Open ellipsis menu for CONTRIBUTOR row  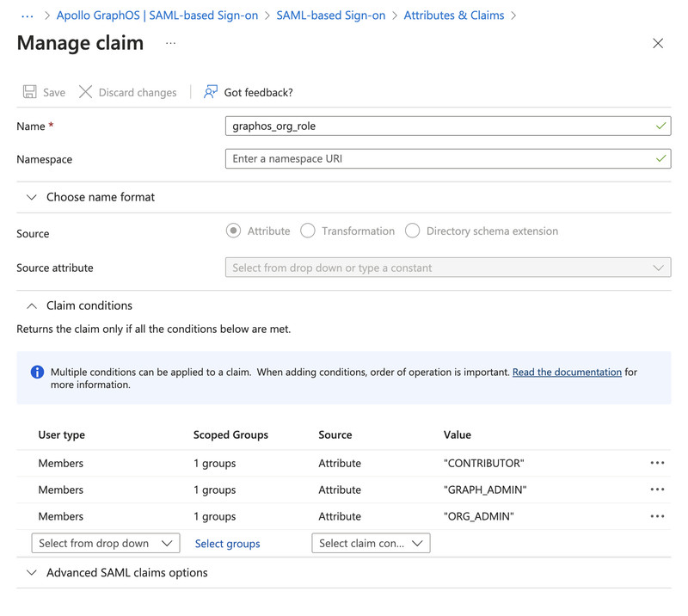(657, 463)
